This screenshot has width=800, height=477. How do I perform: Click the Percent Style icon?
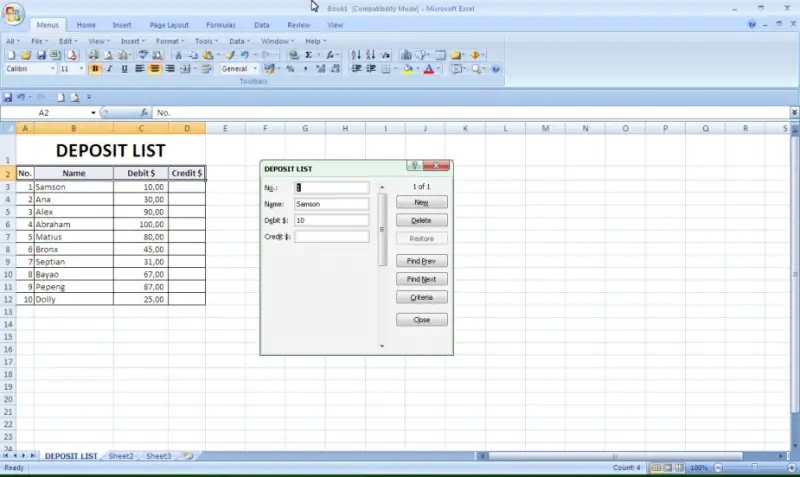(x=290, y=69)
